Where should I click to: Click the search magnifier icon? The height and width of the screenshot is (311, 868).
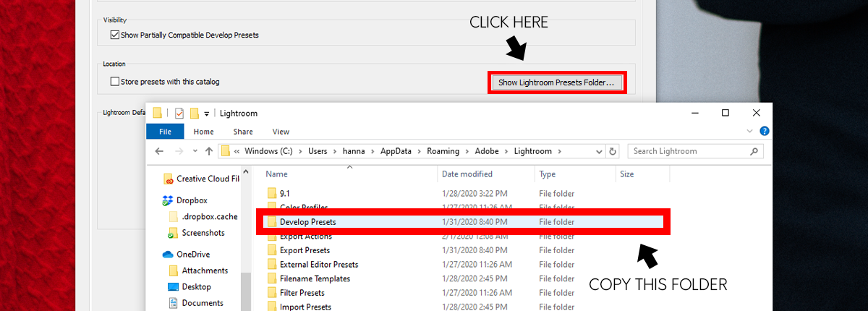click(x=754, y=151)
